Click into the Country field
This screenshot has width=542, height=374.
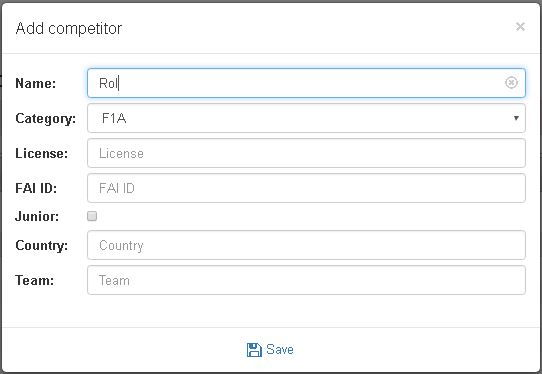tap(306, 245)
